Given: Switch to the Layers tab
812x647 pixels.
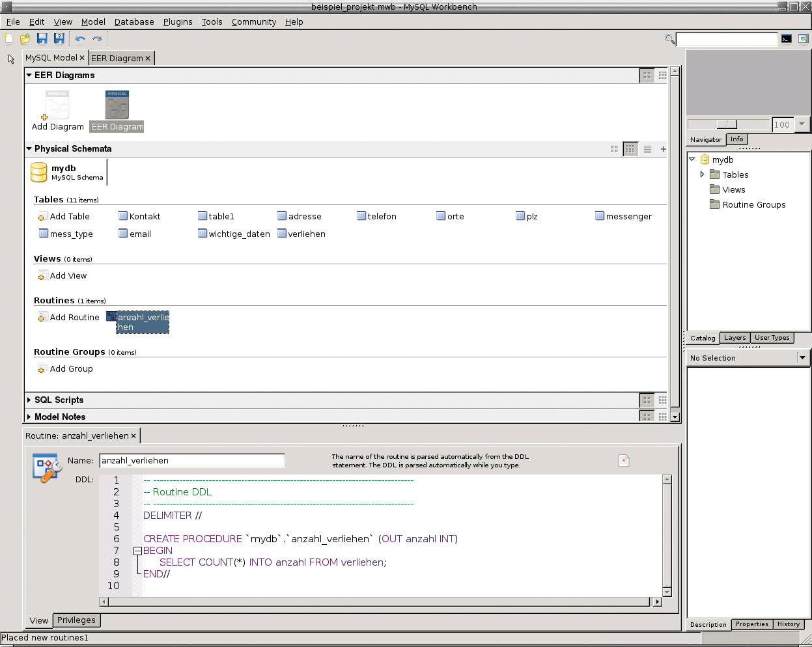Looking at the screenshot, I should point(735,338).
